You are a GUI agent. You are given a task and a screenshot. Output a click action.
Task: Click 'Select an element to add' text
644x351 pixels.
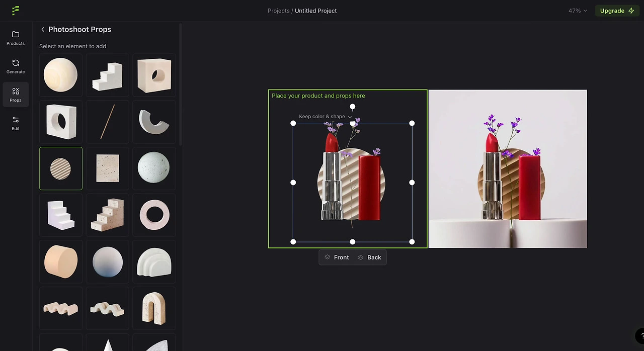[x=73, y=46]
